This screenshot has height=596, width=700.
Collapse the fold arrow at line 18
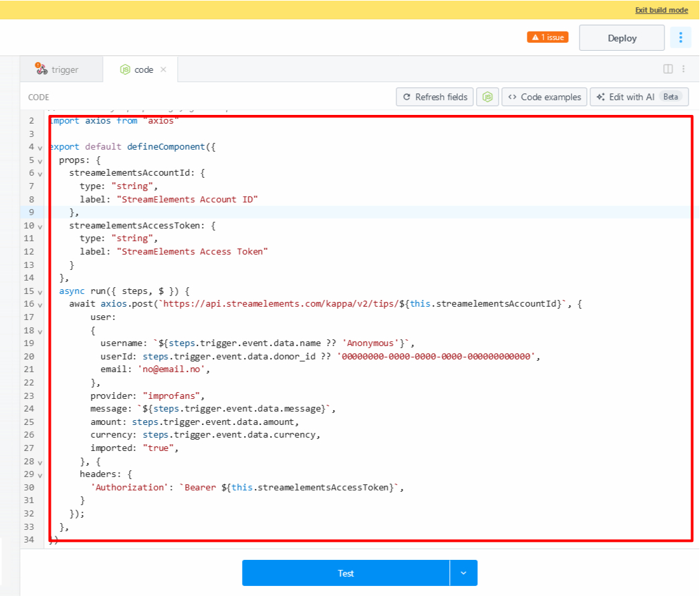tap(39, 331)
